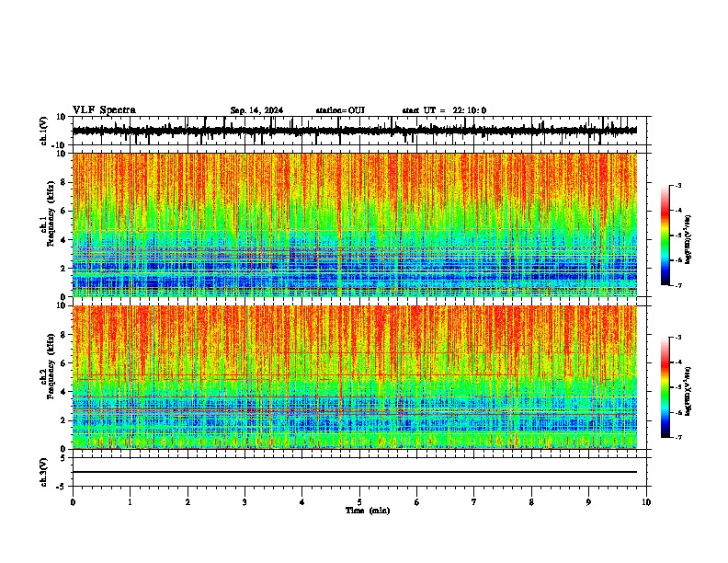The image size is (728, 563).
Task: Click the ch.1 spectrogram color scale bar
Action: (665, 236)
